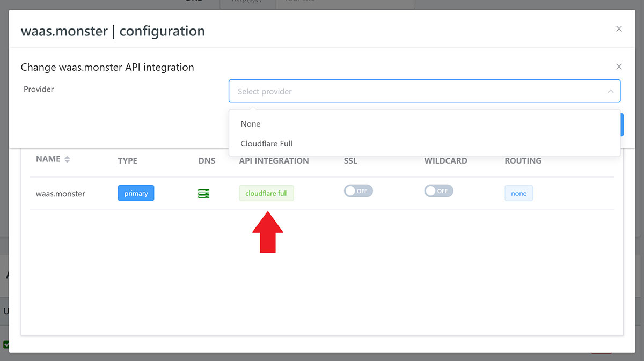Viewport: 644px width, 361px height.
Task: Choose None from the provider list
Action: pyautogui.click(x=425, y=124)
